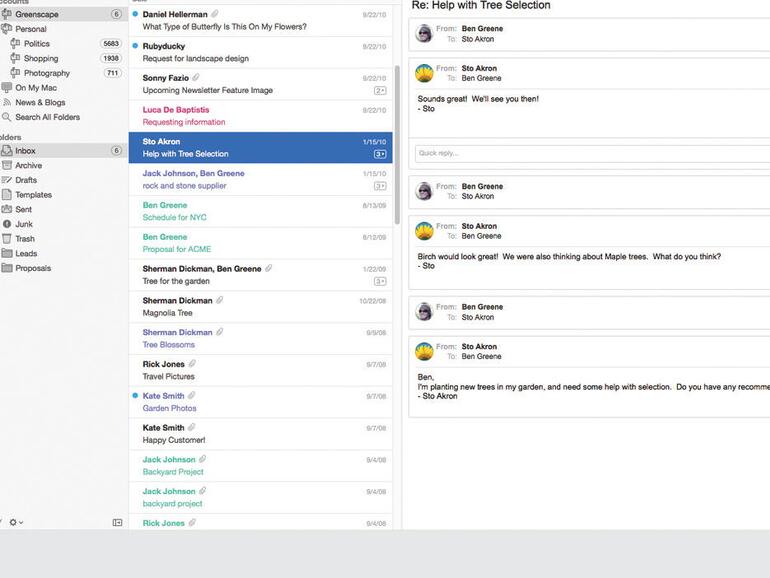This screenshot has width=770, height=578.
Task: Click the Templates page icon
Action: 7,194
